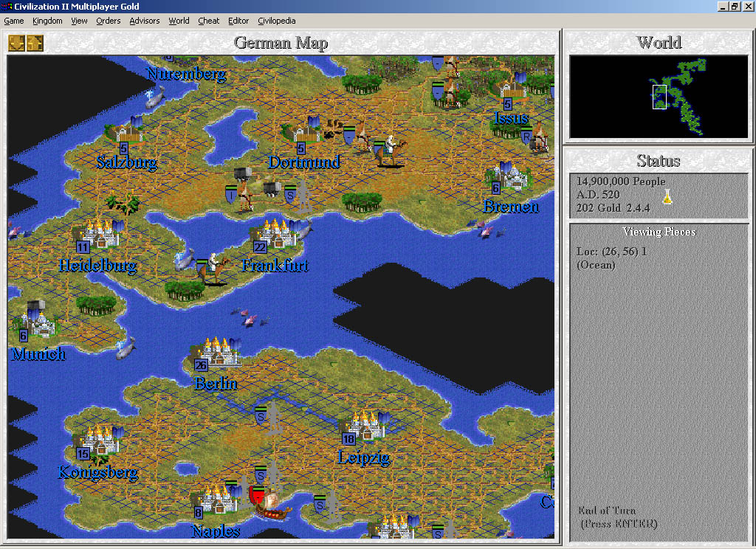Open the Editor menu
Screen dimensions: 756x549
point(238,21)
